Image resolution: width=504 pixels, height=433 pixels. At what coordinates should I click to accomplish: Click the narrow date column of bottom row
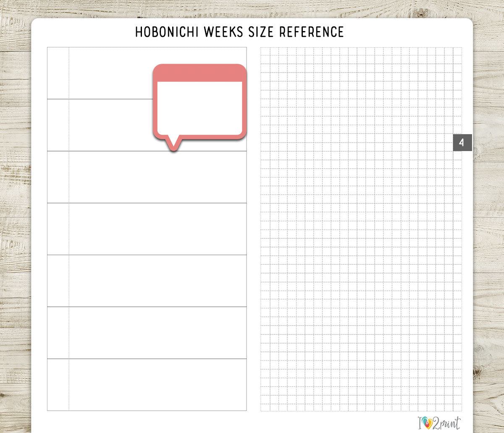tap(58, 385)
